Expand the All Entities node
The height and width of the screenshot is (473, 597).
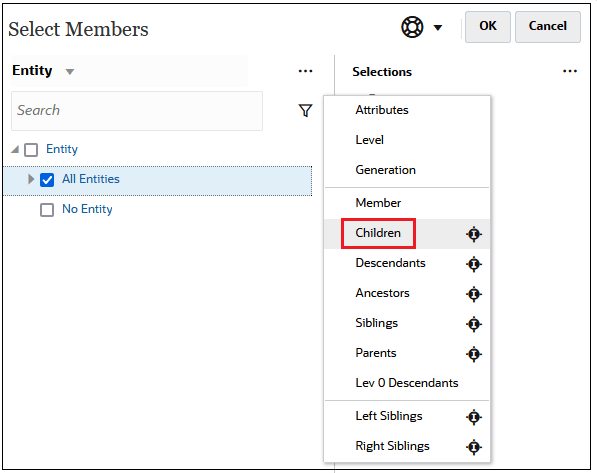(31, 179)
